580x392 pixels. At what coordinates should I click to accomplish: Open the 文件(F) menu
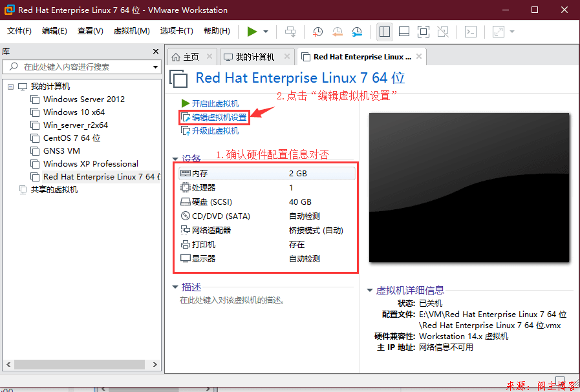pyautogui.click(x=19, y=31)
